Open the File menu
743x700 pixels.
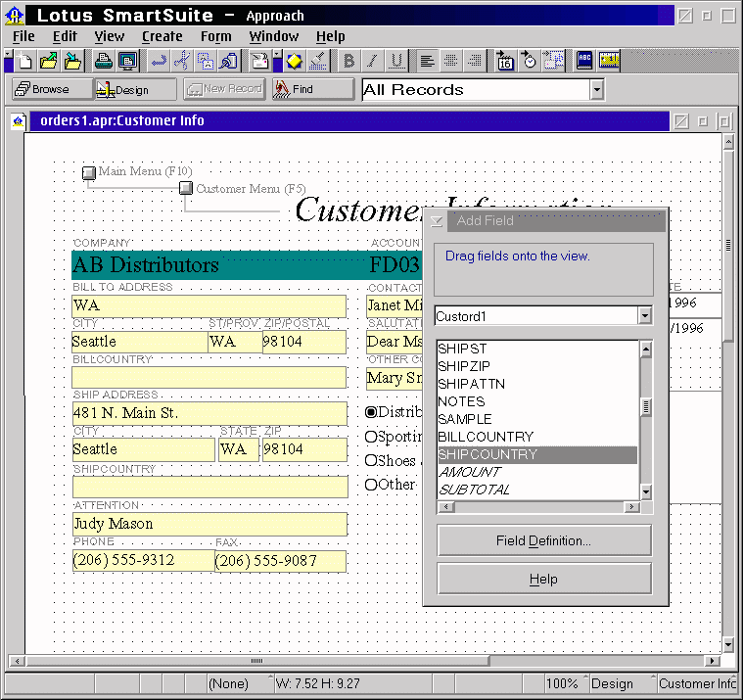23,36
